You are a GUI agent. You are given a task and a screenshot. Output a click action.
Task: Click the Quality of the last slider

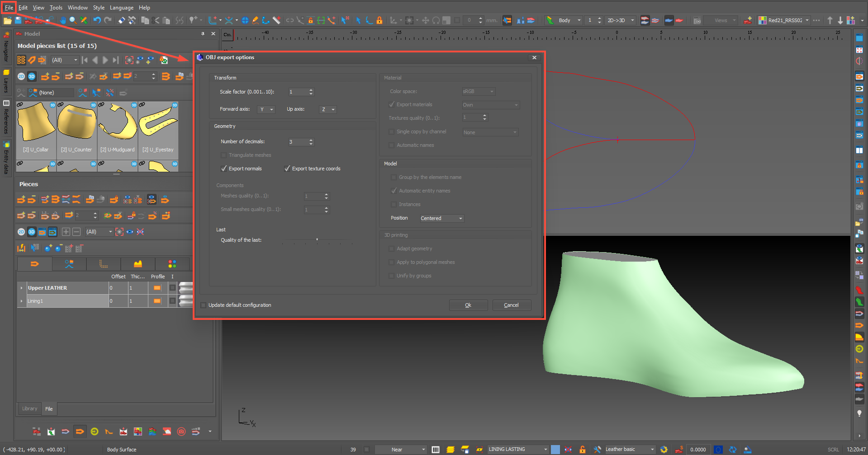(x=317, y=240)
